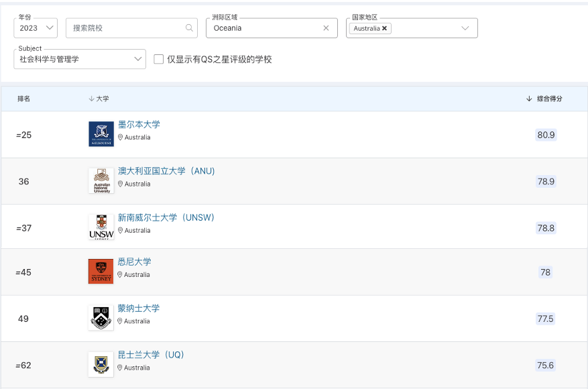Click rank =25 in the first row
The width and height of the screenshot is (588, 389).
[24, 135]
